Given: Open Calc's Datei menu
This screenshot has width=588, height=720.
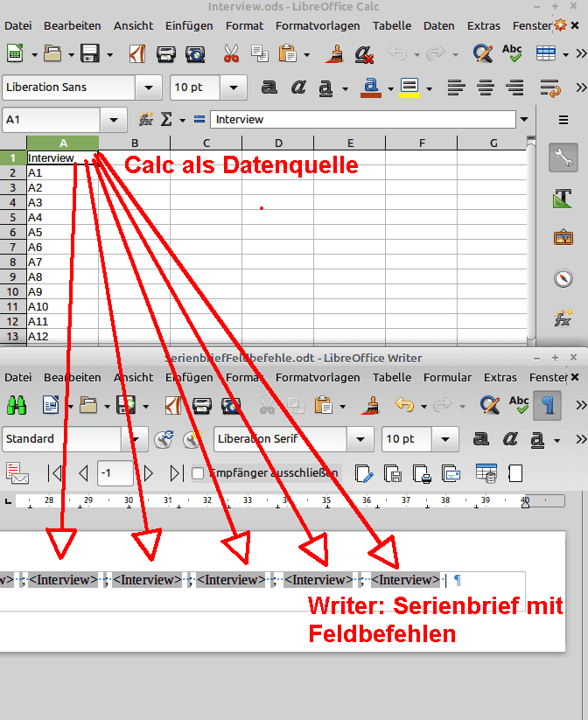Looking at the screenshot, I should tap(17, 25).
